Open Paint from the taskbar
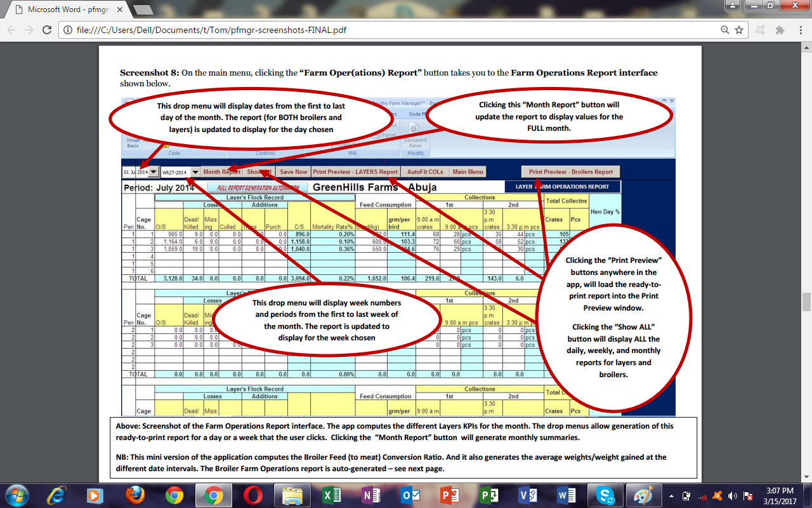The image size is (812, 508). click(x=643, y=495)
